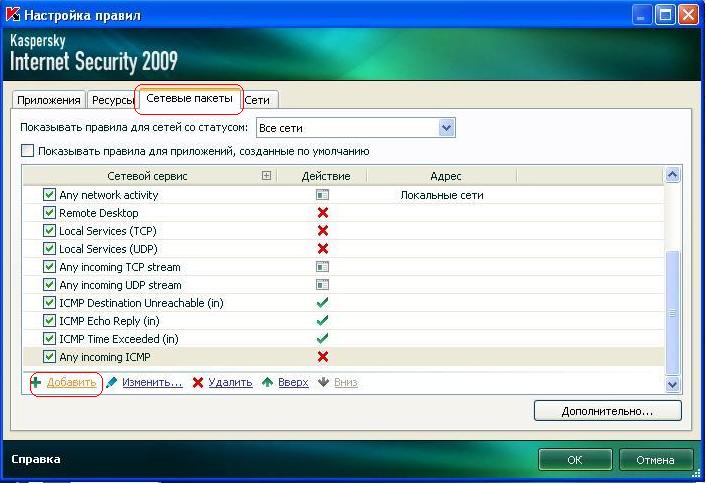Confirm with the OK button
Viewport: 706px width, 484px height.
(575, 460)
